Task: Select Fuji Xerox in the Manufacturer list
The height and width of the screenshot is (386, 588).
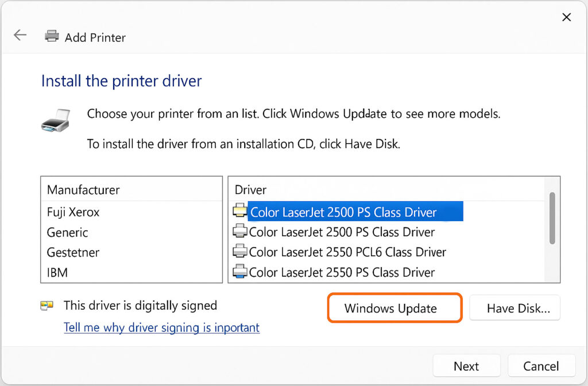Action: tap(73, 212)
